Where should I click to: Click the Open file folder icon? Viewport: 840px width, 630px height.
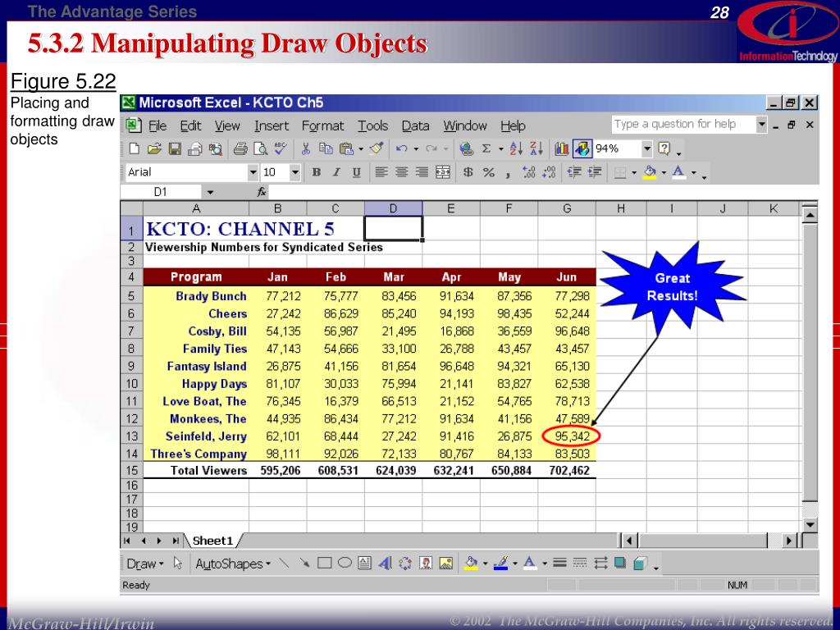154,148
